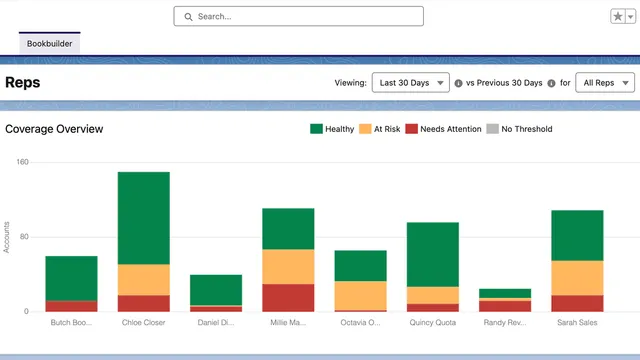This screenshot has width=640, height=360.
Task: Click Millie Ma... orange At Risk segment
Action: pyautogui.click(x=288, y=267)
